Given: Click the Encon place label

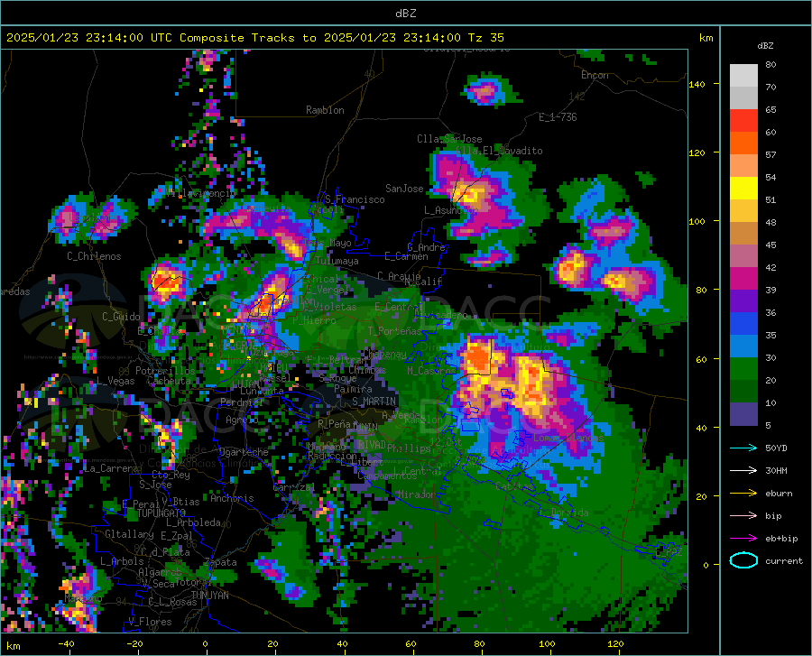Looking at the screenshot, I should pos(595,75).
